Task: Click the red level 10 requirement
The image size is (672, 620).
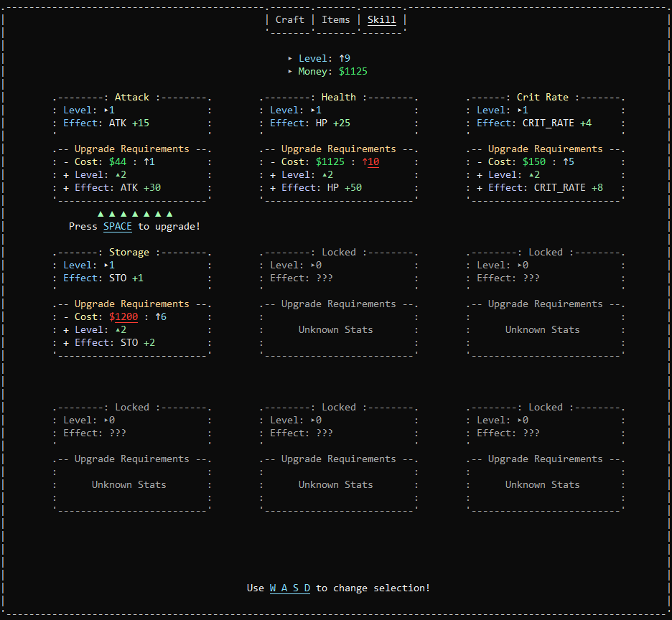Action: click(x=370, y=162)
